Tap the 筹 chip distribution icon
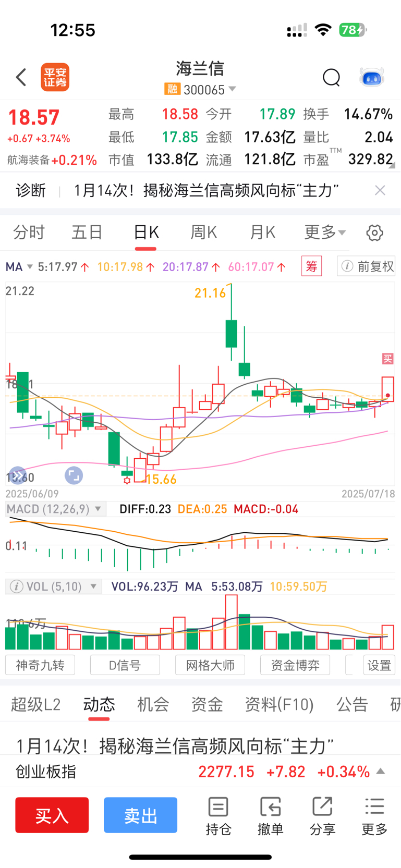Image resolution: width=401 pixels, height=868 pixels. (312, 266)
